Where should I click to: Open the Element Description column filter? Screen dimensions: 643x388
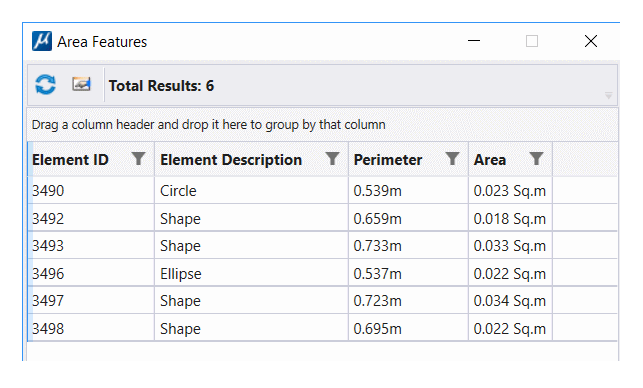point(332,159)
